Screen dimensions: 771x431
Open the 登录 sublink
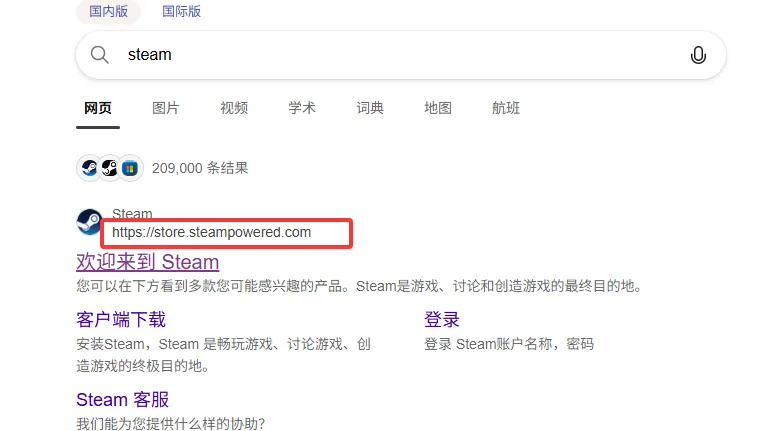pos(442,319)
